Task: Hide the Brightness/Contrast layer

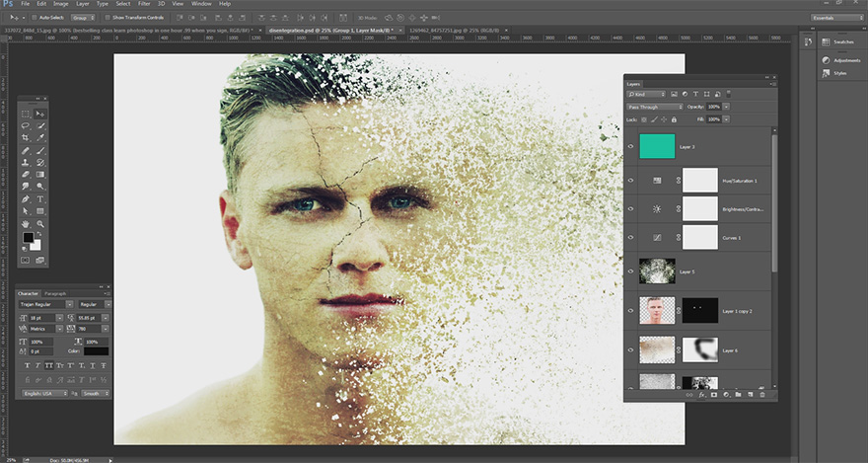Action: (630, 208)
